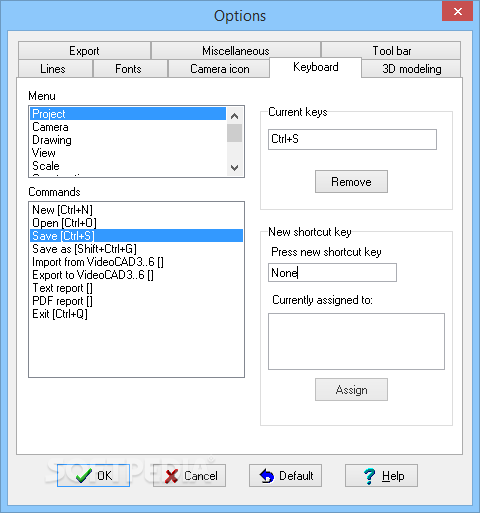Click the green checkmark icon on OK
Screen dimensions: 480x513
(84, 476)
